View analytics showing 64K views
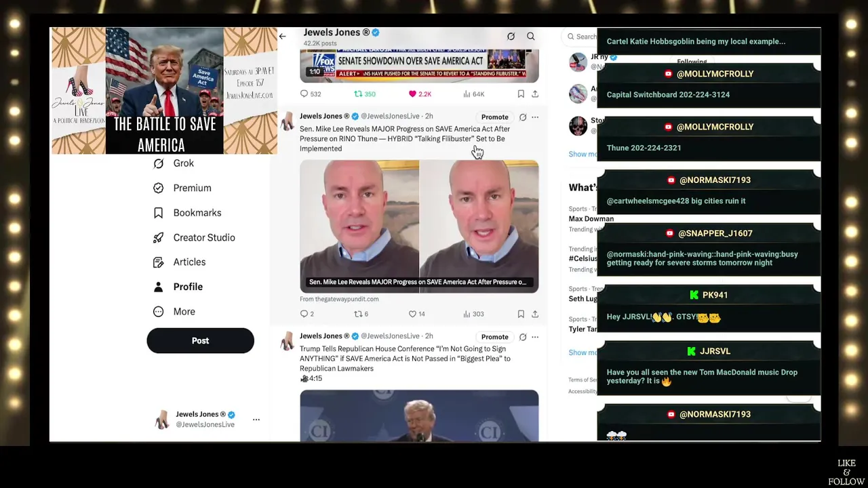This screenshot has height=488, width=868. pyautogui.click(x=473, y=94)
